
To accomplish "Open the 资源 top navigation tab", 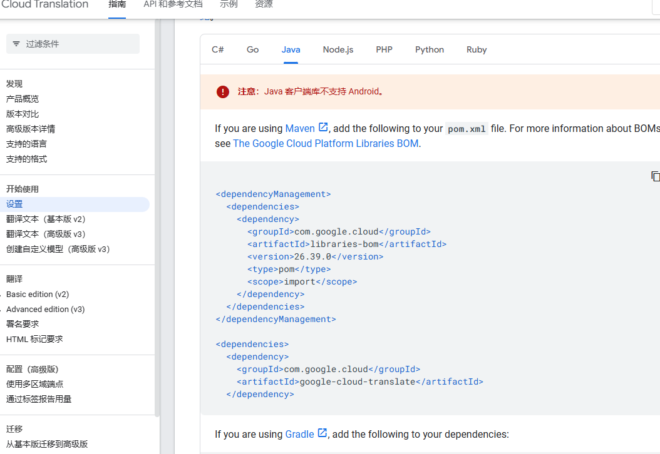I will click(264, 5).
